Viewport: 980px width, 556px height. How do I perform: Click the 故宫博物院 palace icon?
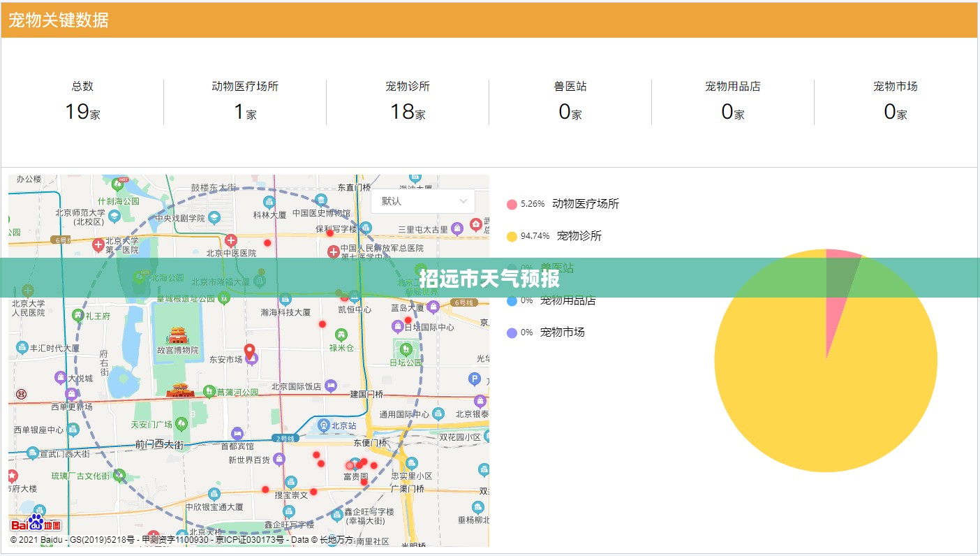click(x=177, y=335)
